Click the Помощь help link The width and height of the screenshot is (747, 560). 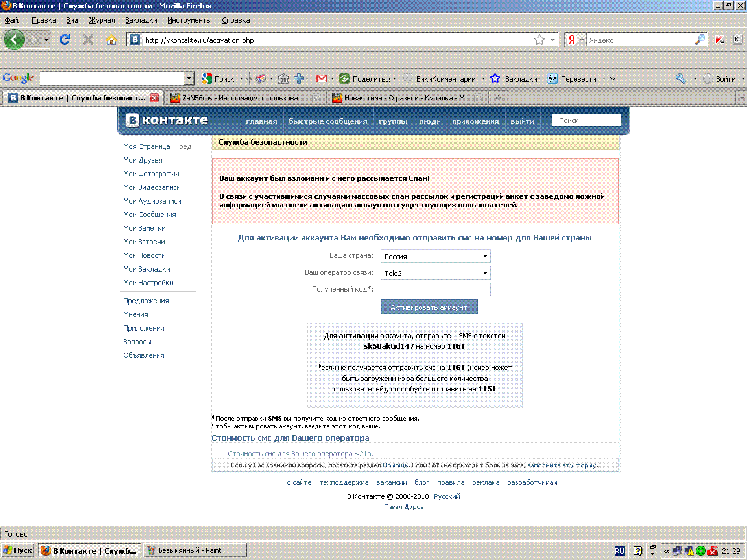tap(396, 465)
